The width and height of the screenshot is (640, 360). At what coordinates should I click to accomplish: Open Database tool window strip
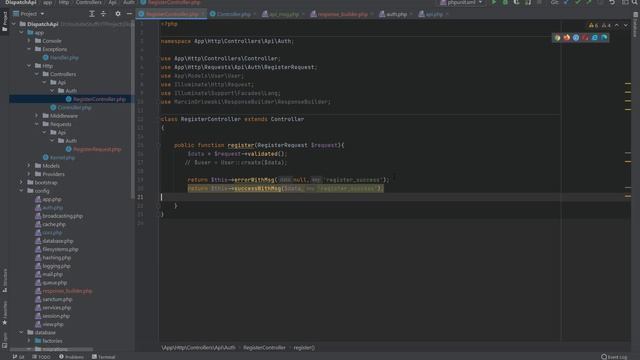click(x=636, y=24)
